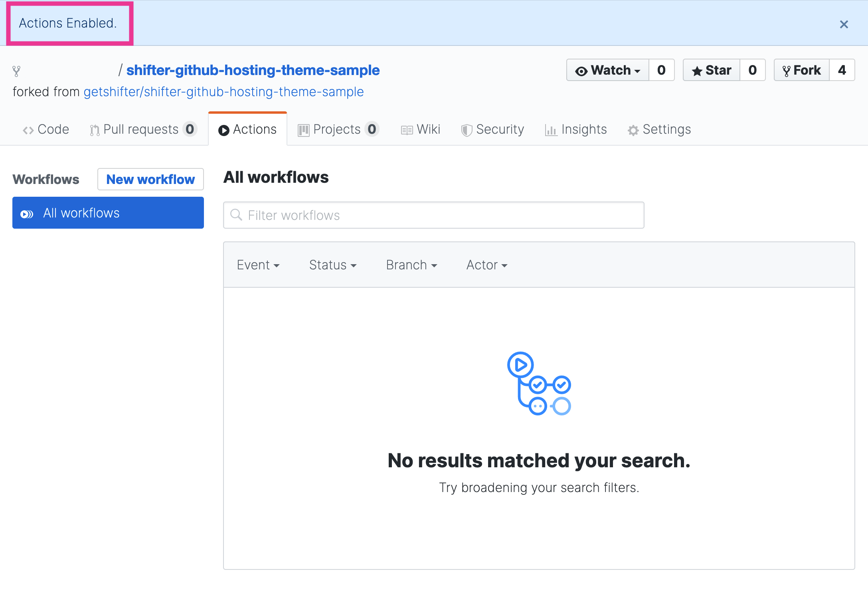Dismiss the Actions Enabled banner
Image resolution: width=868 pixels, height=589 pixels.
(x=844, y=24)
